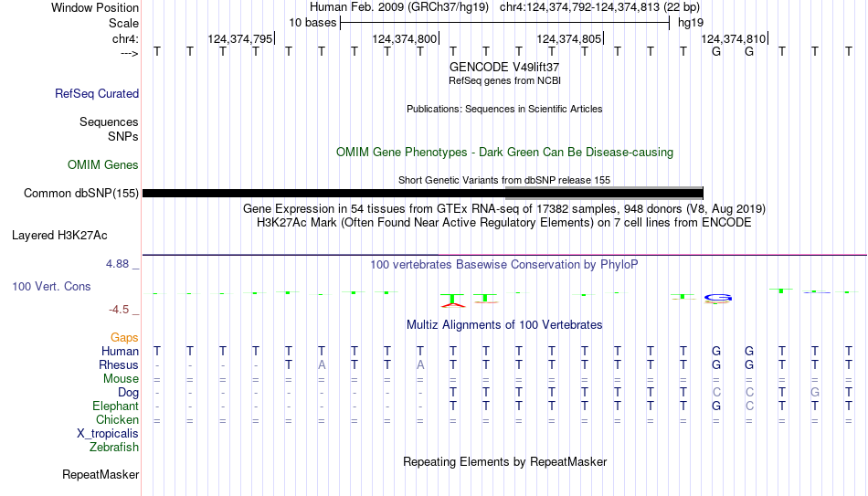Click '100 vertebrates Basewise Conservation by PhyloP' title
Image resolution: width=868 pixels, height=496 pixels.
click(504, 265)
